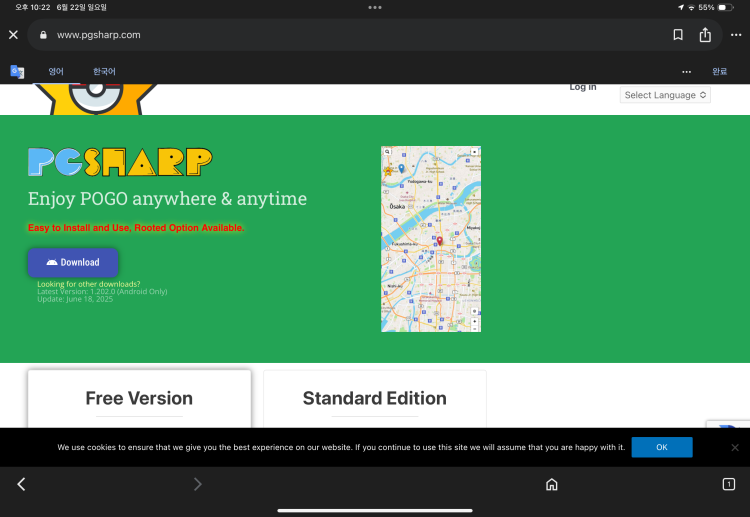The image size is (750, 517).
Task: Select the Free Version card
Action: (139, 398)
